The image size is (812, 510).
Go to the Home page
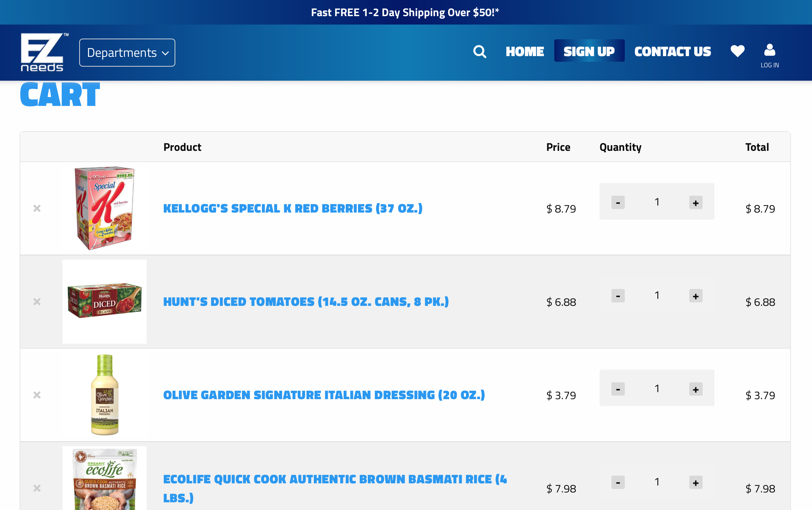[525, 52]
